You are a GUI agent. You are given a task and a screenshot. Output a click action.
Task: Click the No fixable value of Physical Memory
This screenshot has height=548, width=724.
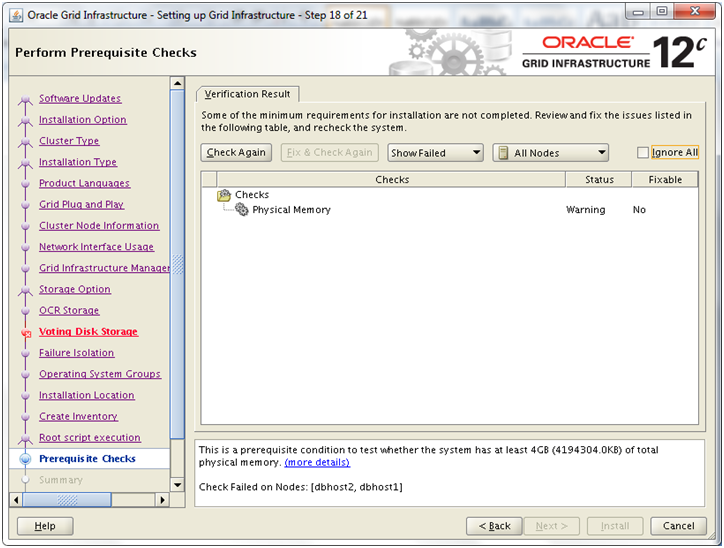point(639,210)
